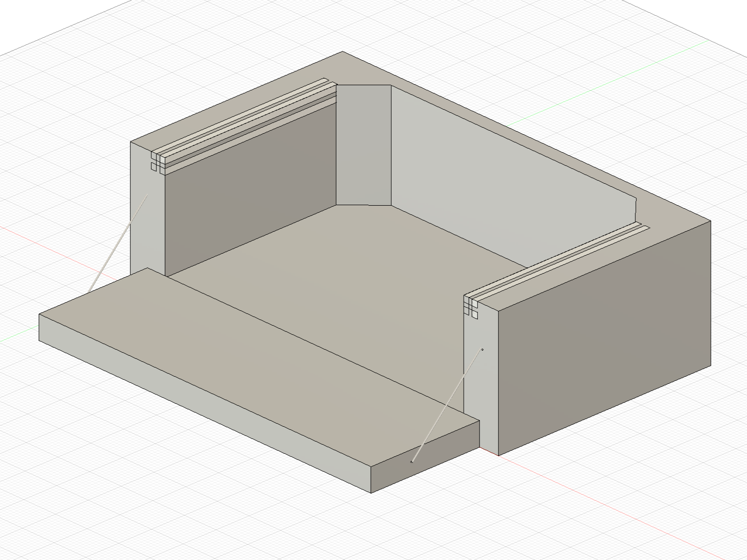The width and height of the screenshot is (747, 560).
Task: Select the long light front side face of the slab
Action: [204, 403]
